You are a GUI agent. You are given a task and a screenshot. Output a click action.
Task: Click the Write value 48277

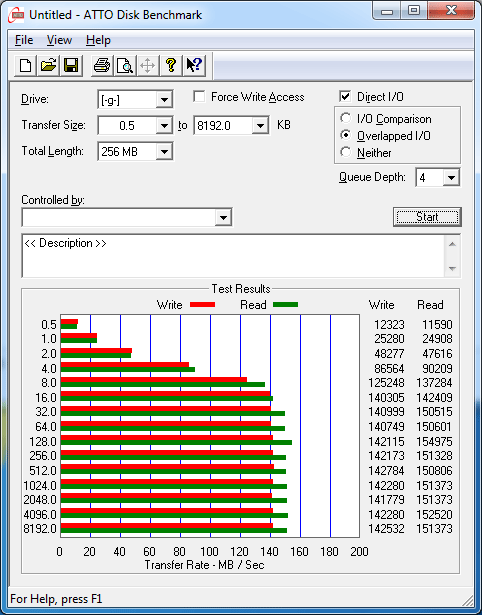pyautogui.click(x=389, y=353)
